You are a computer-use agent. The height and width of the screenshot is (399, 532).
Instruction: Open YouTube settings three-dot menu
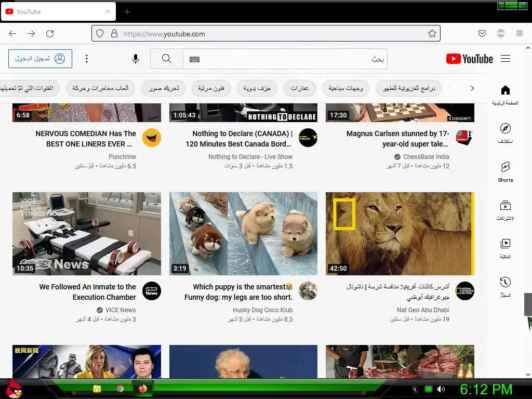pyautogui.click(x=87, y=59)
